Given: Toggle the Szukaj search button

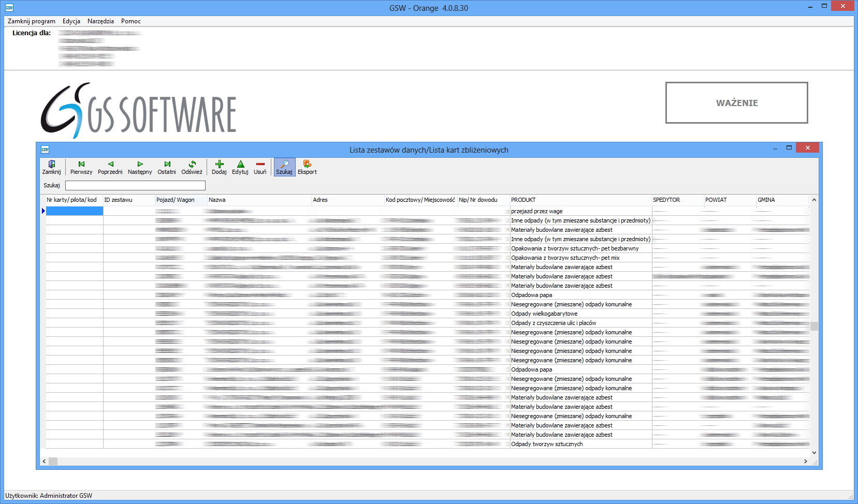Looking at the screenshot, I should 284,167.
